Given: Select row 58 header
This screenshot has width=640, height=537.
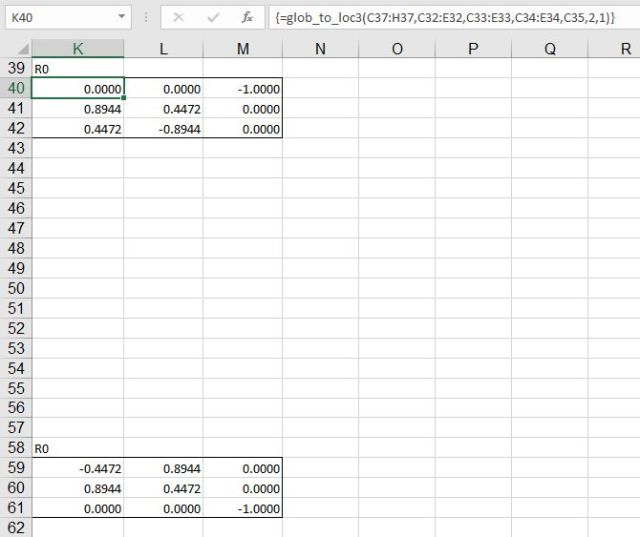Looking at the screenshot, I should [15, 448].
